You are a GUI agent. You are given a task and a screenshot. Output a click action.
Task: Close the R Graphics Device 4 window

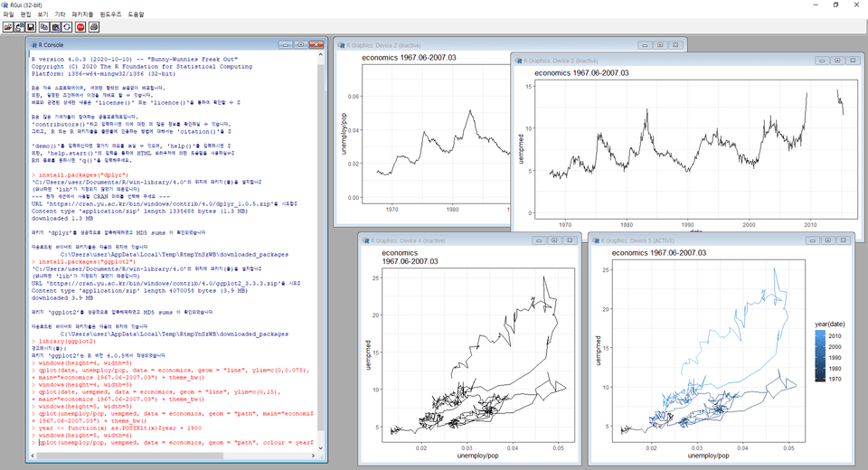pyautogui.click(x=569, y=240)
